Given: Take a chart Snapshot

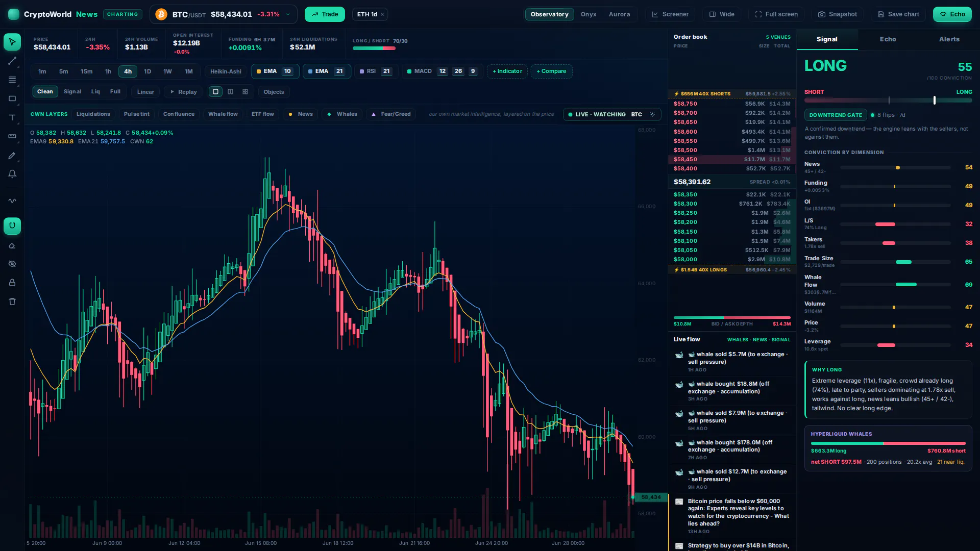Looking at the screenshot, I should click(838, 14).
